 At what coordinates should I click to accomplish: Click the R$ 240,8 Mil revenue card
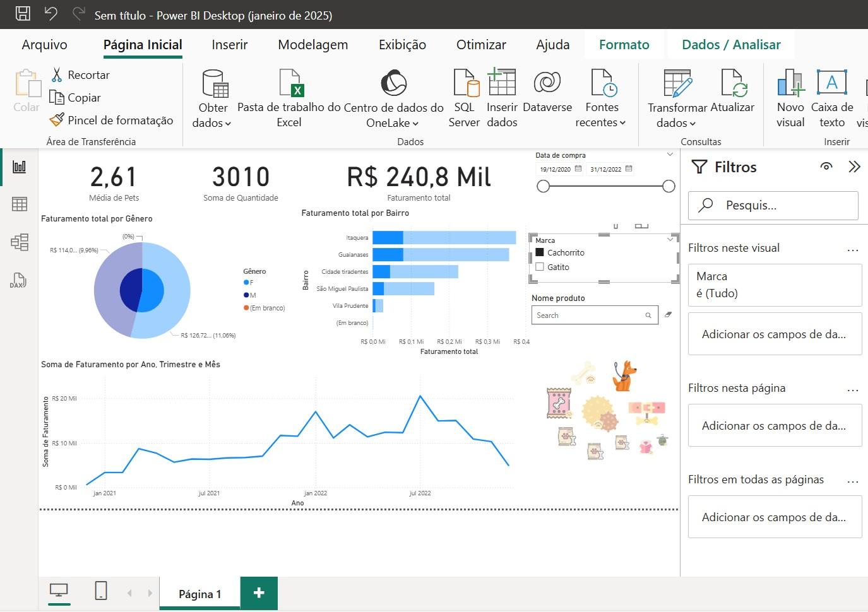coord(419,182)
